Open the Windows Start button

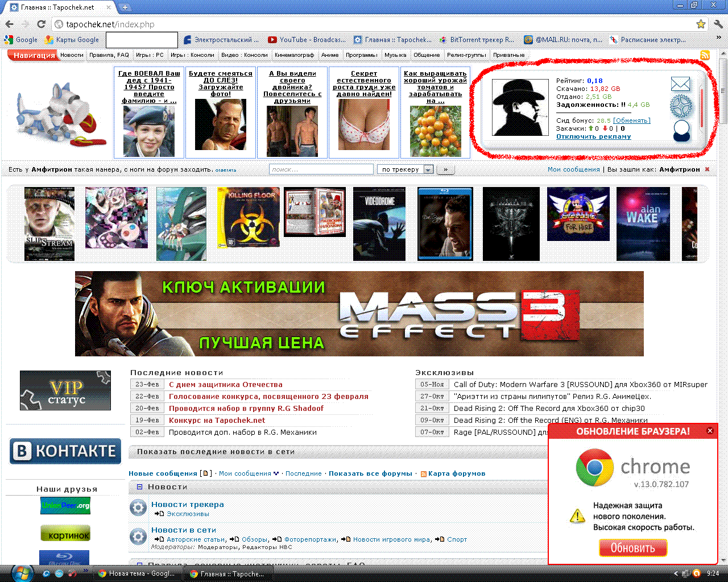click(22, 573)
